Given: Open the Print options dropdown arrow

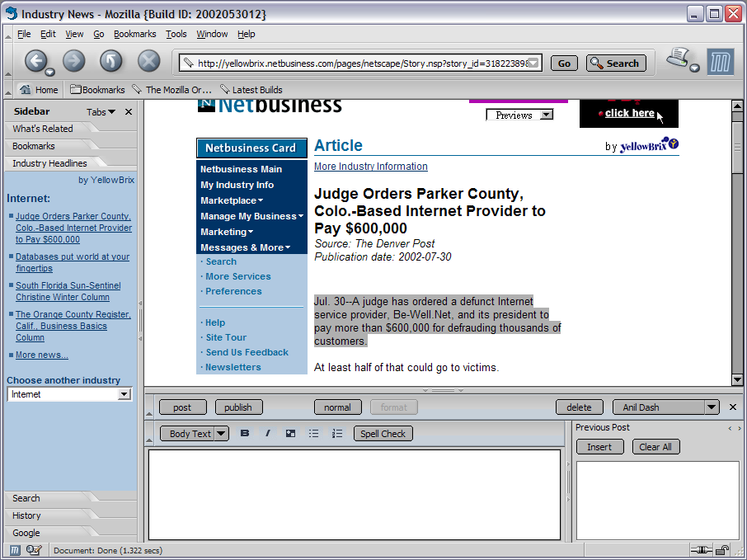Looking at the screenshot, I should coord(694,68).
